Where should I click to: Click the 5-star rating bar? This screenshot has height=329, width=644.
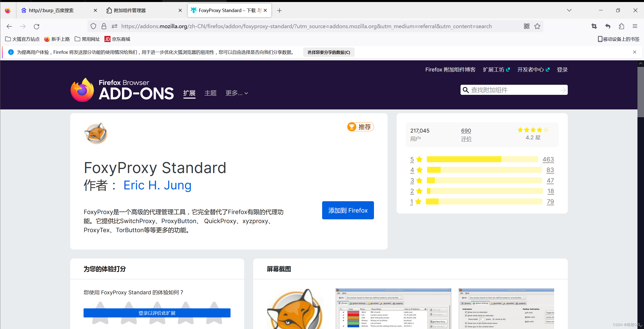coord(482,159)
